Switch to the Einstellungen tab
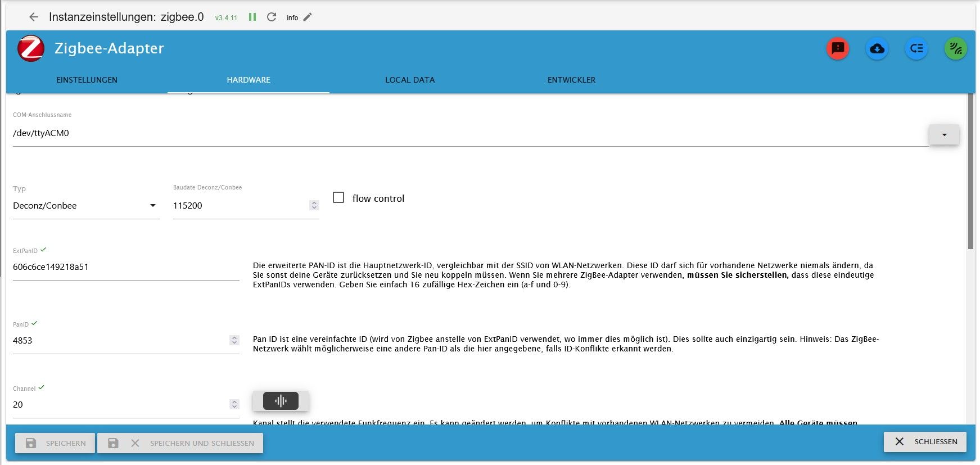Screen dimensions: 980x465 [87, 80]
